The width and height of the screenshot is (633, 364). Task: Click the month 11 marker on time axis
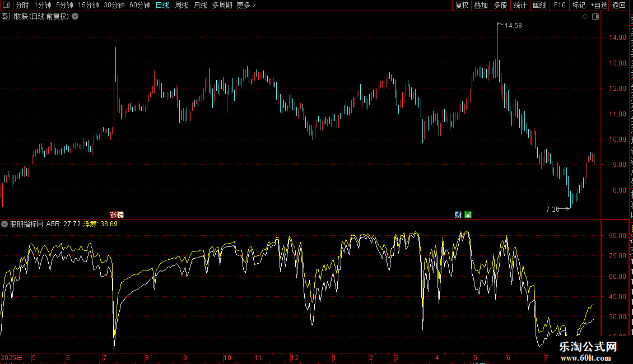click(258, 357)
